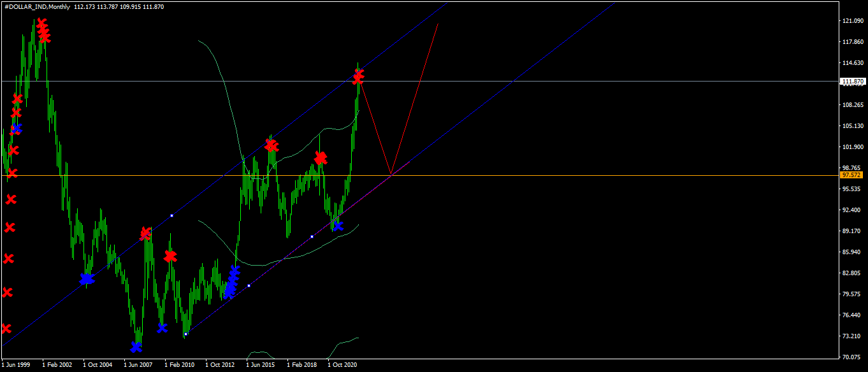Select the blue X marker cluster near Oct 2004
868x372 pixels.
[x=87, y=279]
